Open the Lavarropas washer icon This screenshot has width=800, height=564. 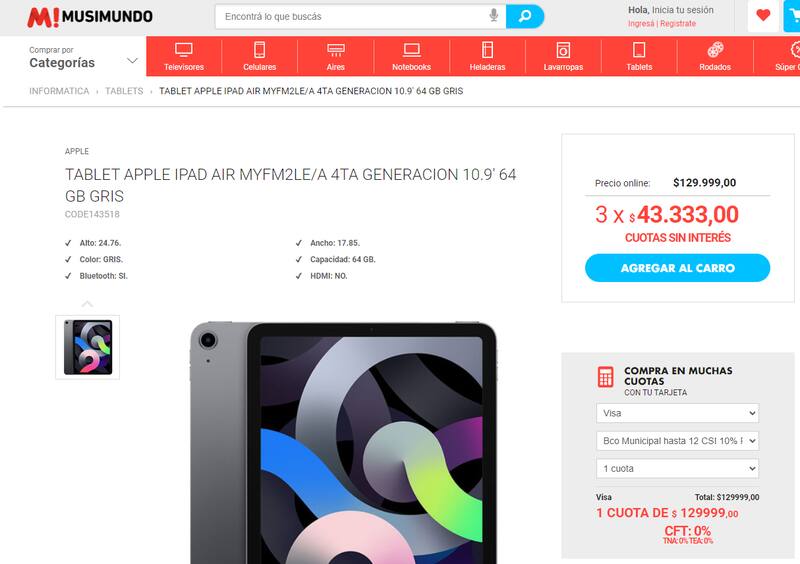click(563, 50)
